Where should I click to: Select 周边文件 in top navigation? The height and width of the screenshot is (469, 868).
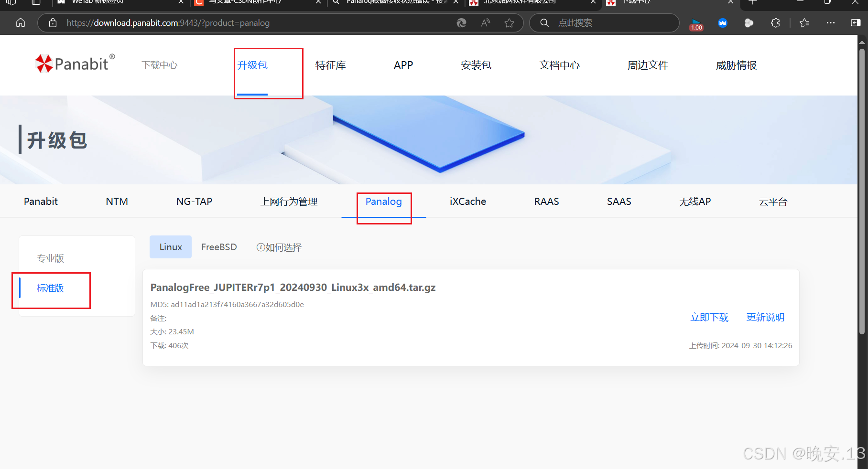648,65
